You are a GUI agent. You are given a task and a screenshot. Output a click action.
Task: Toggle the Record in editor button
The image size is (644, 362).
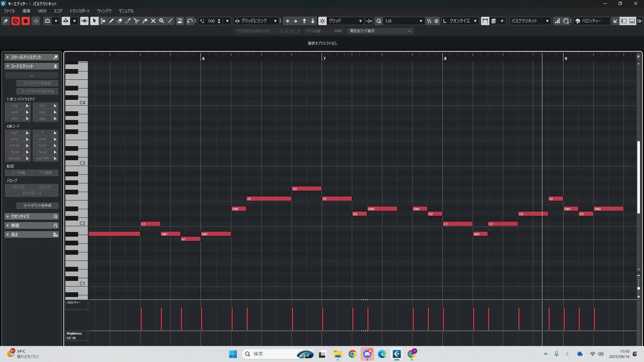click(25, 21)
